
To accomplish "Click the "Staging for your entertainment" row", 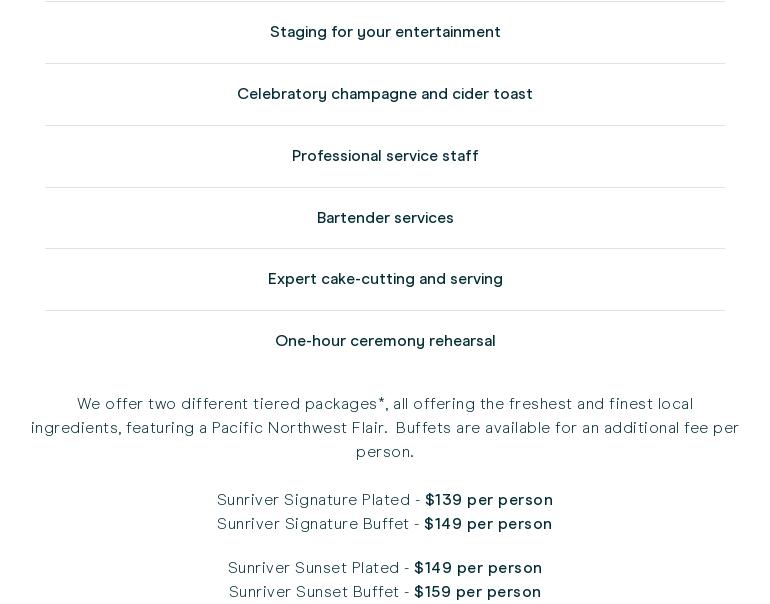I will pos(385,32).
